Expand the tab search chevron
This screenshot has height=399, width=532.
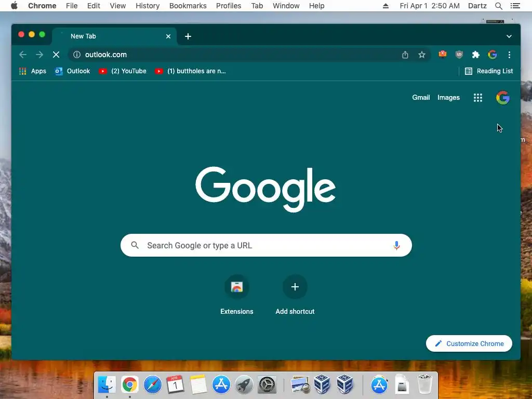click(509, 36)
